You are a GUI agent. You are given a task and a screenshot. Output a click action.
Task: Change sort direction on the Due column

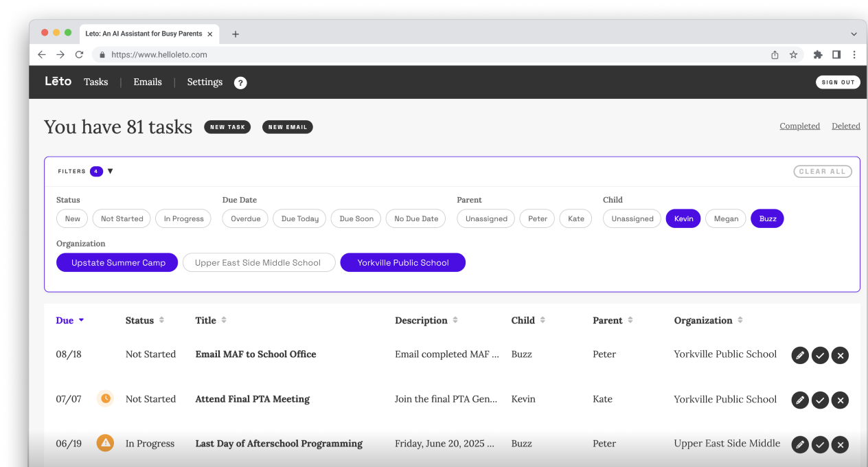82,320
